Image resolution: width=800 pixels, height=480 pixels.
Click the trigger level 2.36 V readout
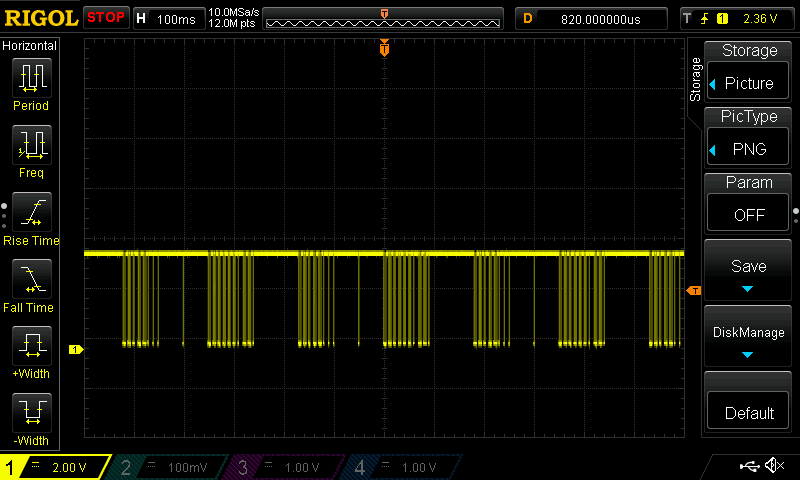click(x=760, y=19)
